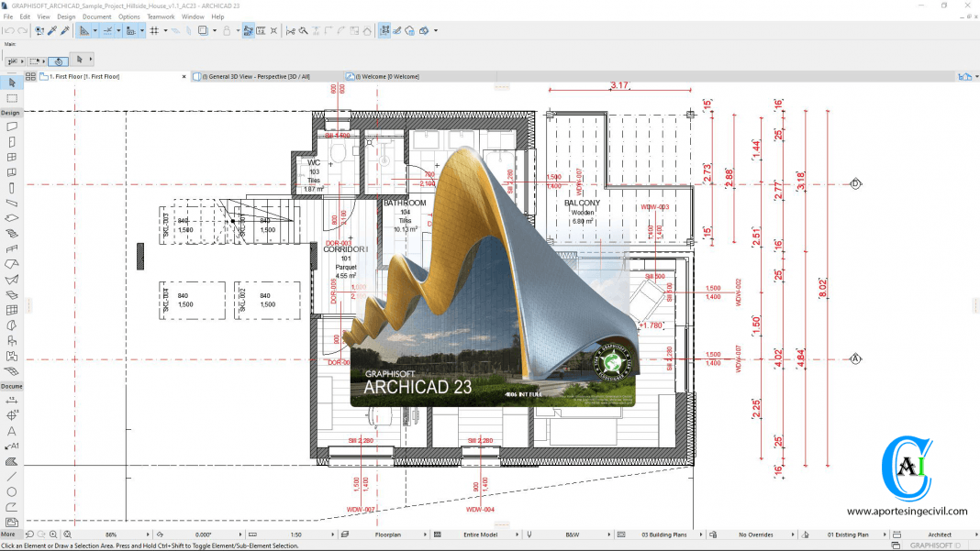This screenshot has height=551, width=980.
Task: Activate the Marquee selection tool
Action: (11, 97)
